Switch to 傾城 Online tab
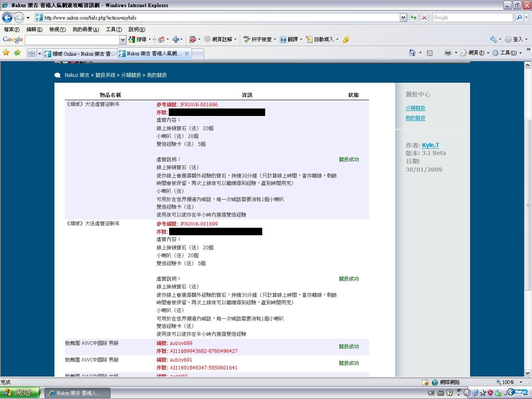 (x=80, y=54)
